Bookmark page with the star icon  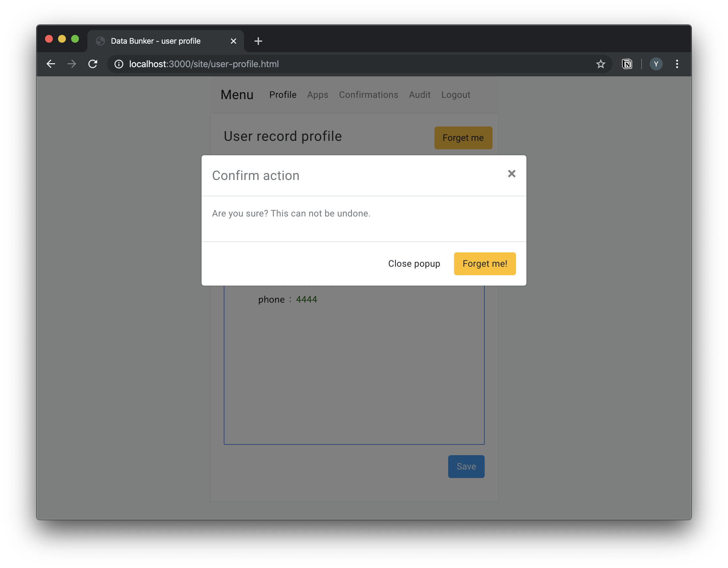pos(600,64)
